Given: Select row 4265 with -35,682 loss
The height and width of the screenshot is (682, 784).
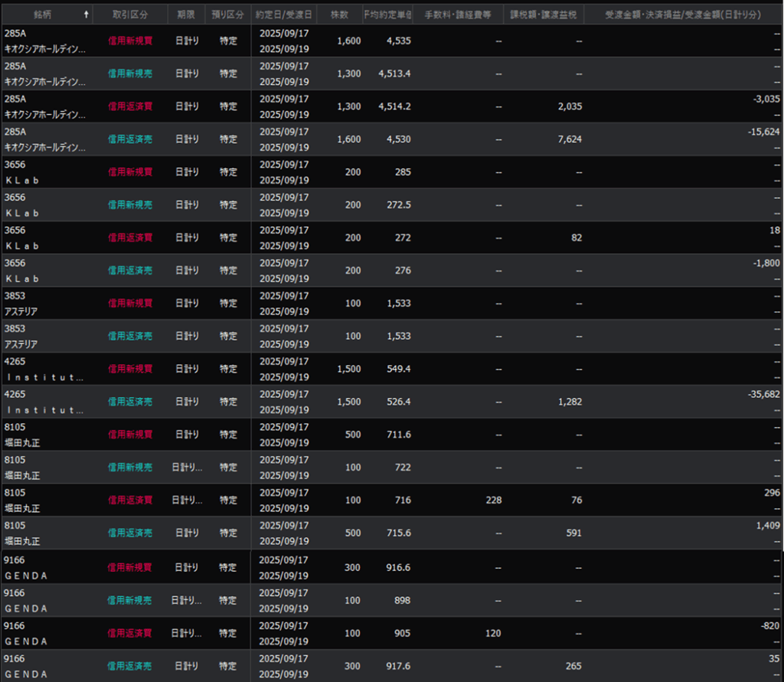Looking at the screenshot, I should tap(129, 402).
